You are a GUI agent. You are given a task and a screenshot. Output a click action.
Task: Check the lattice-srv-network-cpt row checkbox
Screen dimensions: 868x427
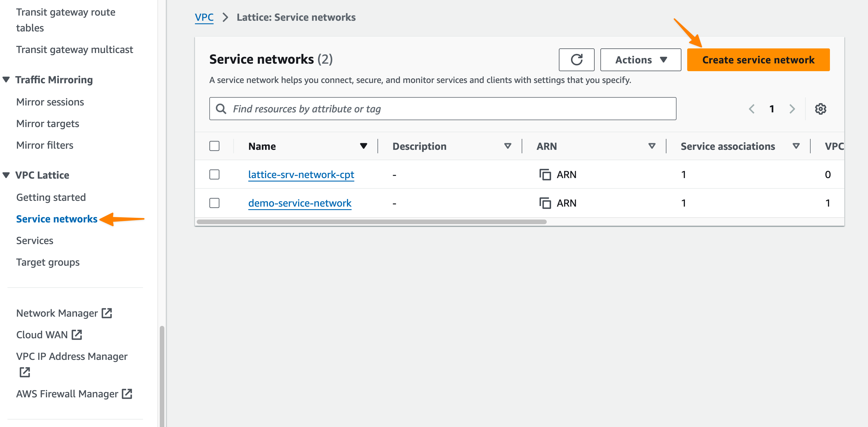pyautogui.click(x=214, y=174)
